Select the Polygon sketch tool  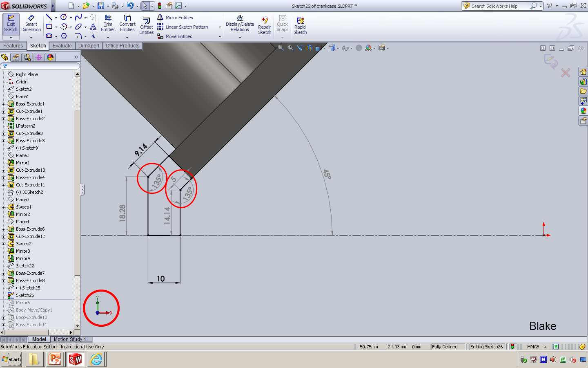point(64,36)
